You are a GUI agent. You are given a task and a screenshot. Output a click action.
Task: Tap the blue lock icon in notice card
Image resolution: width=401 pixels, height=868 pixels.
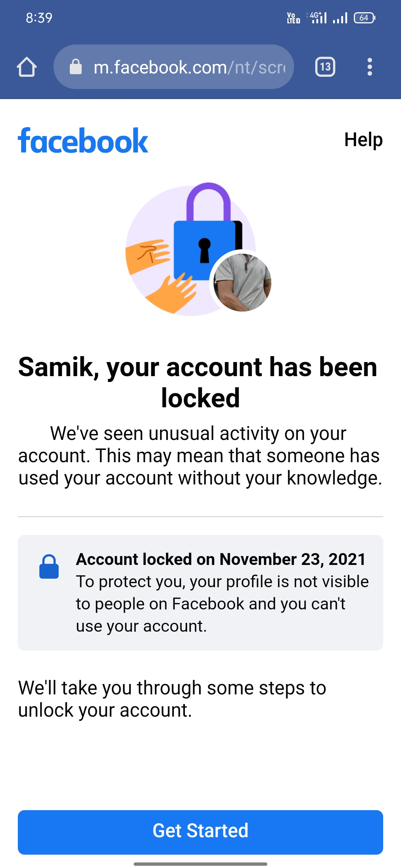(49, 566)
